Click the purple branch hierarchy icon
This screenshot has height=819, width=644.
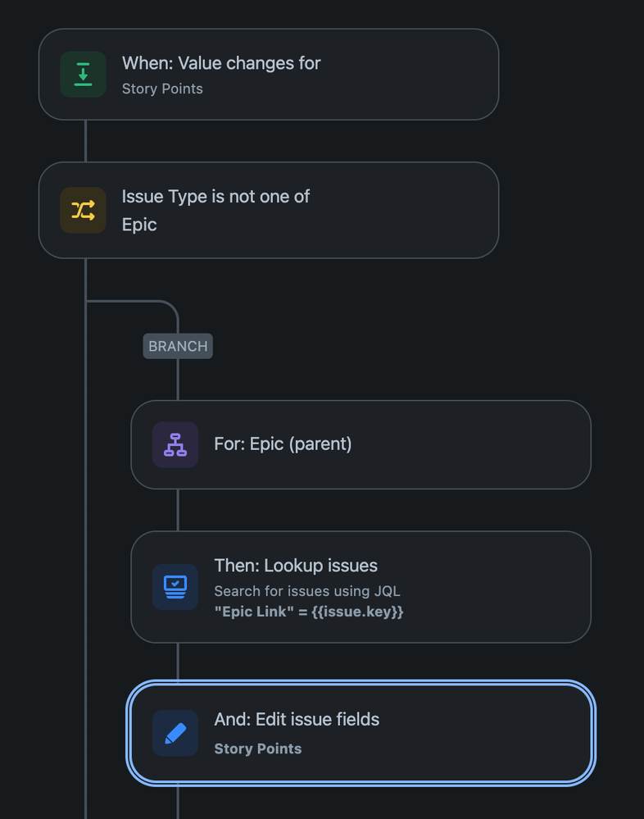[175, 444]
